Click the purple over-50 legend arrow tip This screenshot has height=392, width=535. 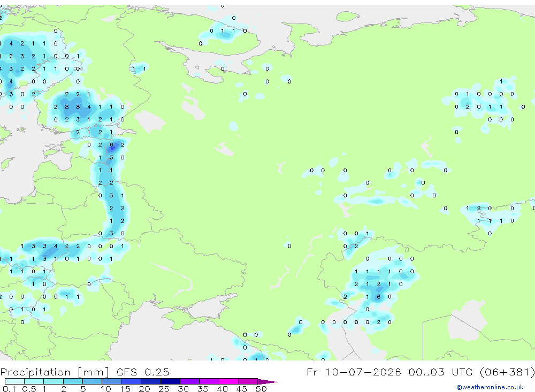pos(267,381)
